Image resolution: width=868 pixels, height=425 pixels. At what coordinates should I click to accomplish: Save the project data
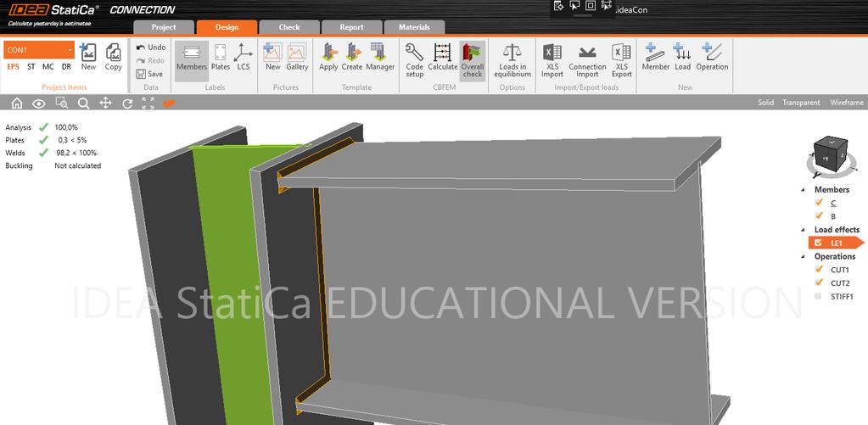pyautogui.click(x=149, y=74)
